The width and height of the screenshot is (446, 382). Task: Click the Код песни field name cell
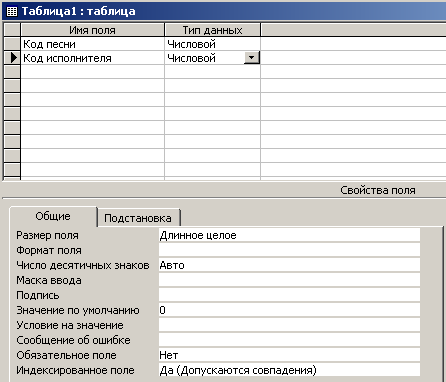pyautogui.click(x=92, y=44)
